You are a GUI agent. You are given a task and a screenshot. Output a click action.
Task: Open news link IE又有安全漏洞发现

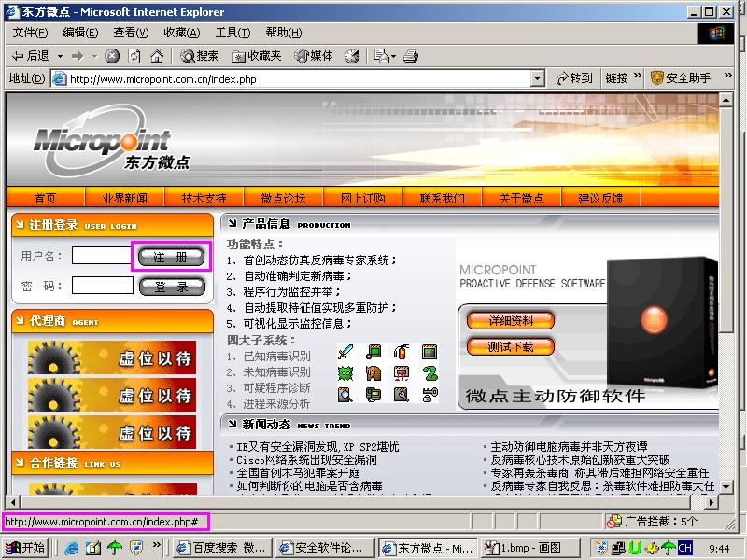click(x=317, y=447)
